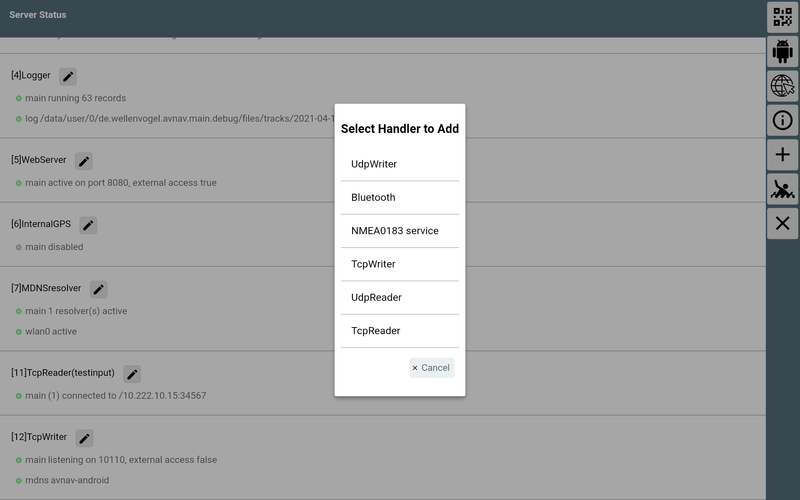Edit MDNSresolver with pencil icon

pyautogui.click(x=98, y=289)
